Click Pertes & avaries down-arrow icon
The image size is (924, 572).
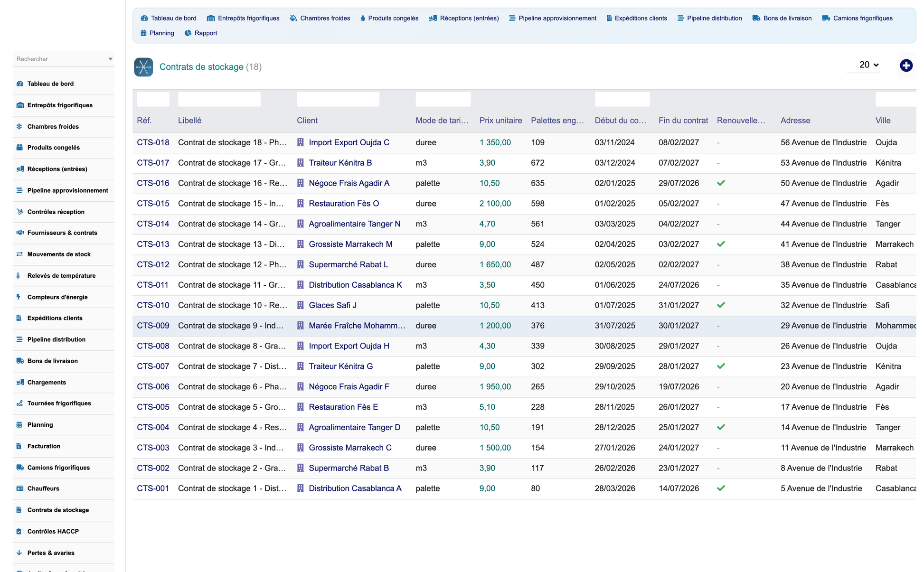(x=19, y=553)
